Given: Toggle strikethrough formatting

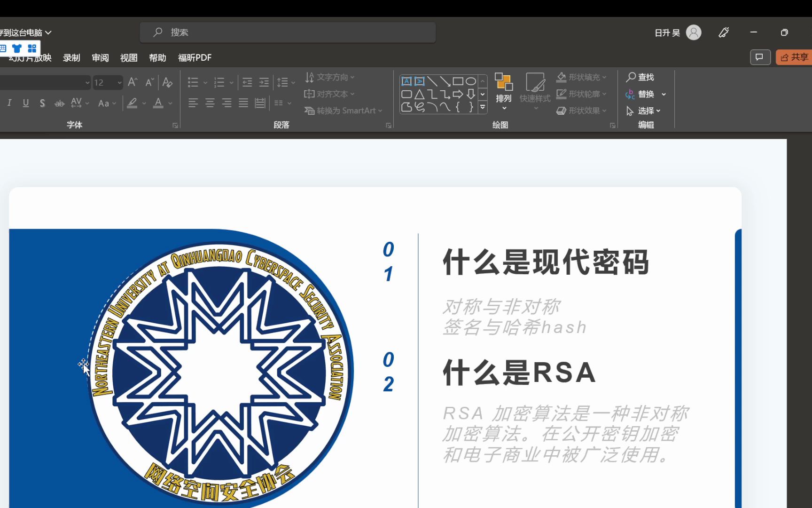Looking at the screenshot, I should pyautogui.click(x=59, y=103).
